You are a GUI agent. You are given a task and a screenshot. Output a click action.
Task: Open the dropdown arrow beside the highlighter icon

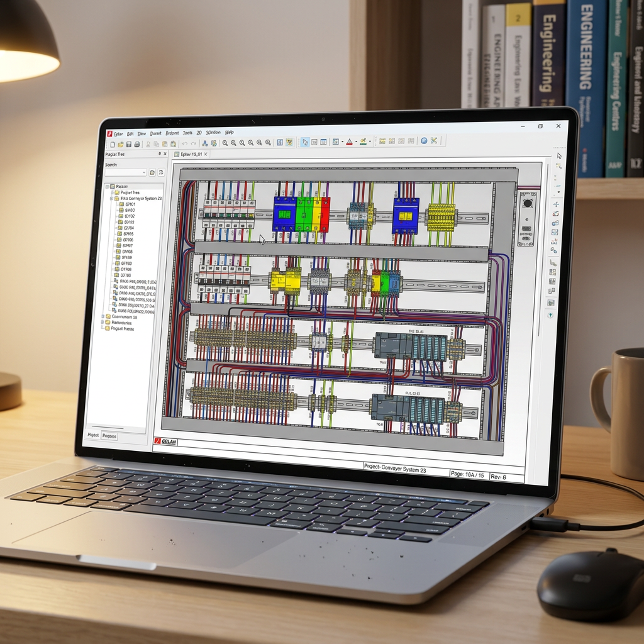click(x=370, y=142)
